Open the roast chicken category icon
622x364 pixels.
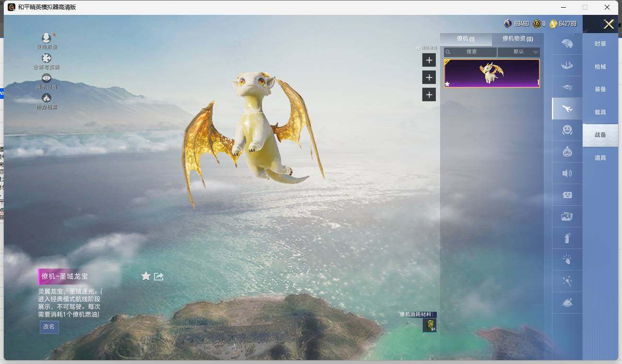click(567, 303)
